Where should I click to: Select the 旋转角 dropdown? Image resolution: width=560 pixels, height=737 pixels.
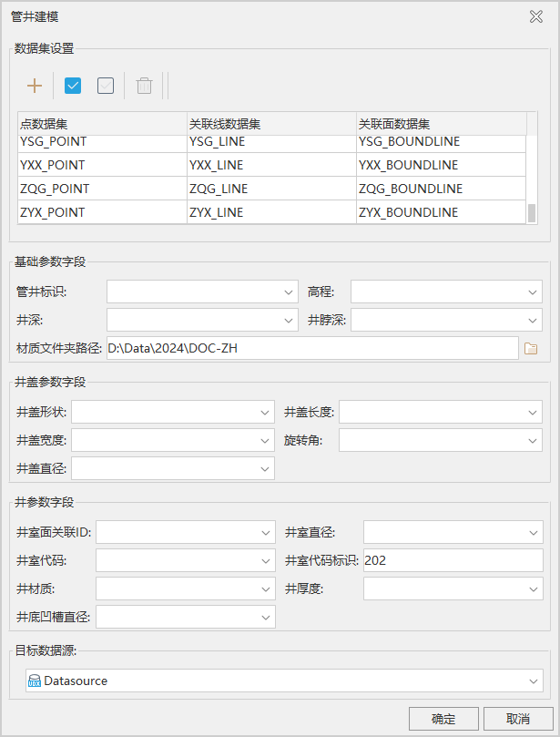441,440
